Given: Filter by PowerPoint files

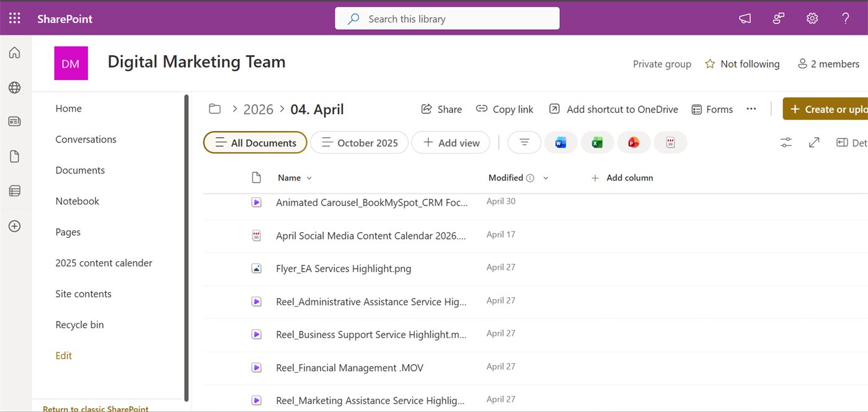Looking at the screenshot, I should (x=634, y=143).
